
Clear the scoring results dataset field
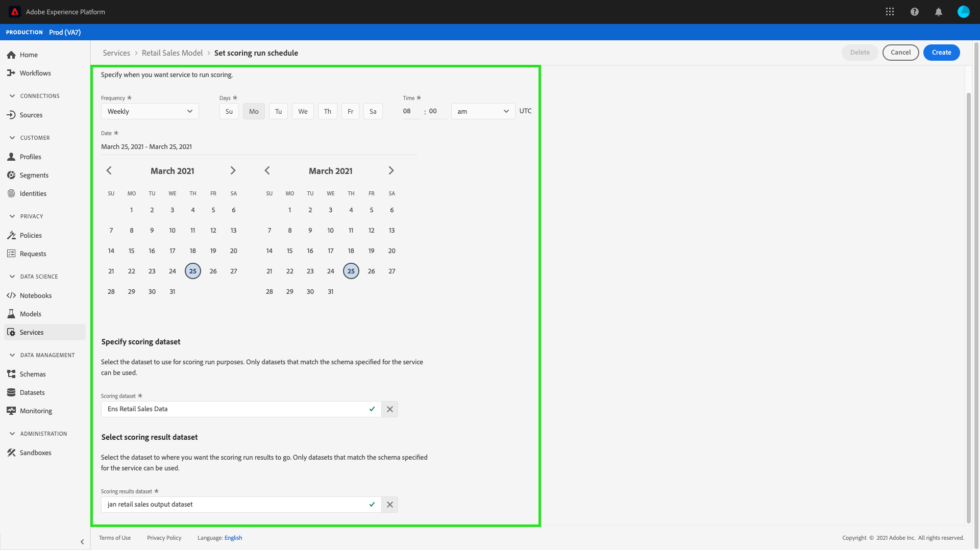[389, 505]
